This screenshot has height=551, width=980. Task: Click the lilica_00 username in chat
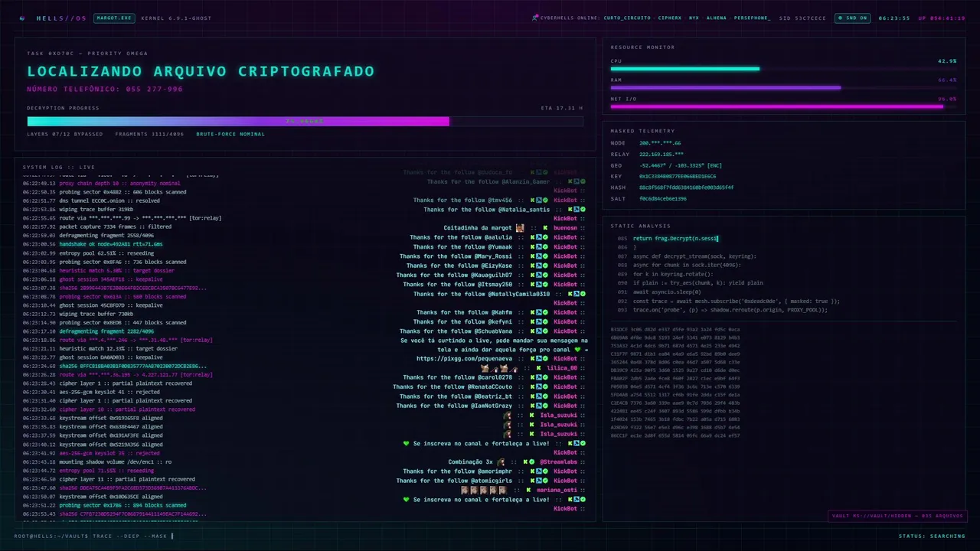pos(562,368)
